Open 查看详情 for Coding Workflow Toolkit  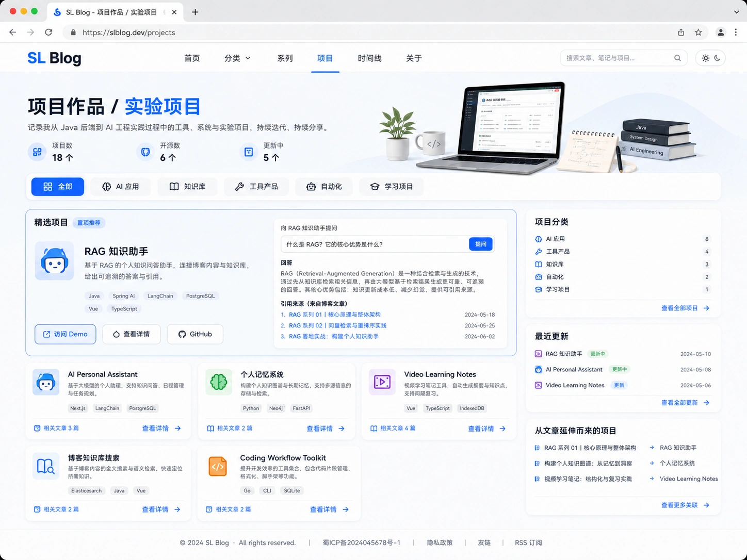329,509
